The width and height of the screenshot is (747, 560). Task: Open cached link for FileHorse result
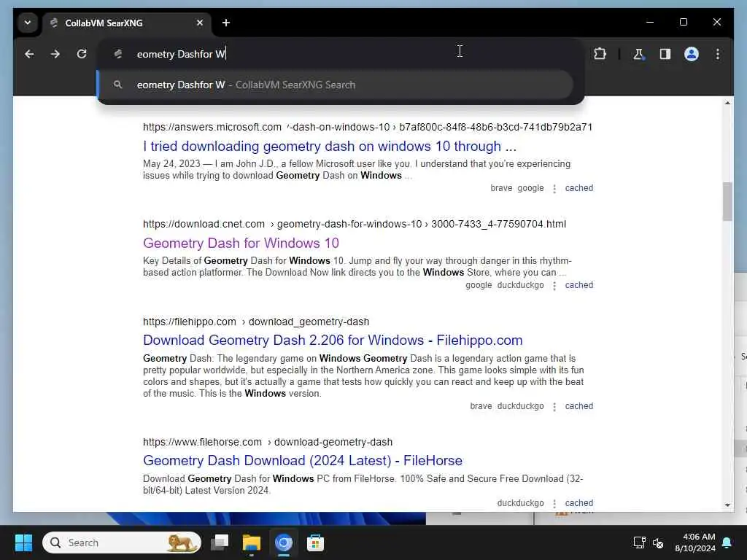[578, 503]
